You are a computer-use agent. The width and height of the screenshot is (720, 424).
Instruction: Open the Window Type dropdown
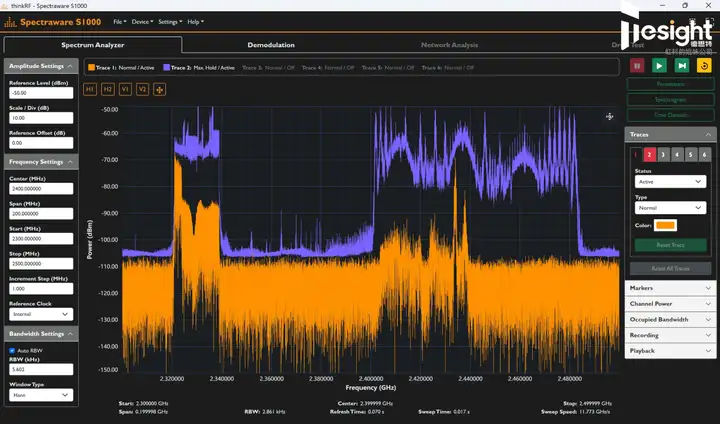[x=40, y=395]
